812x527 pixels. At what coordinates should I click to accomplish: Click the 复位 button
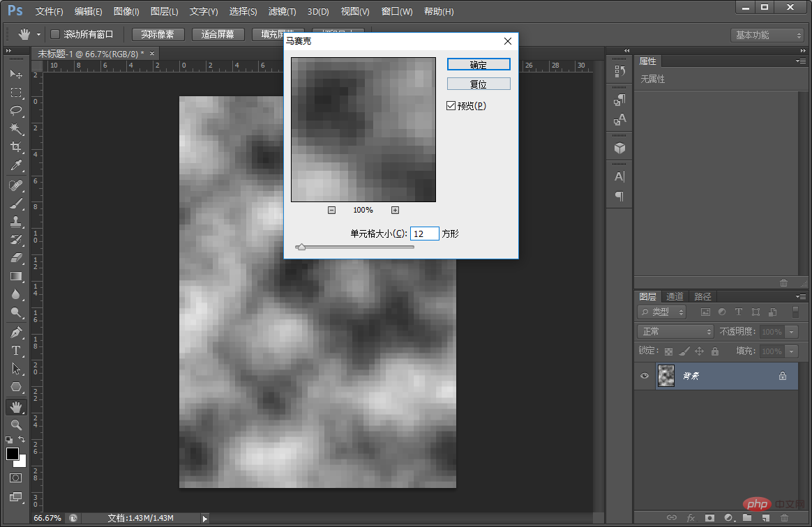pos(479,84)
